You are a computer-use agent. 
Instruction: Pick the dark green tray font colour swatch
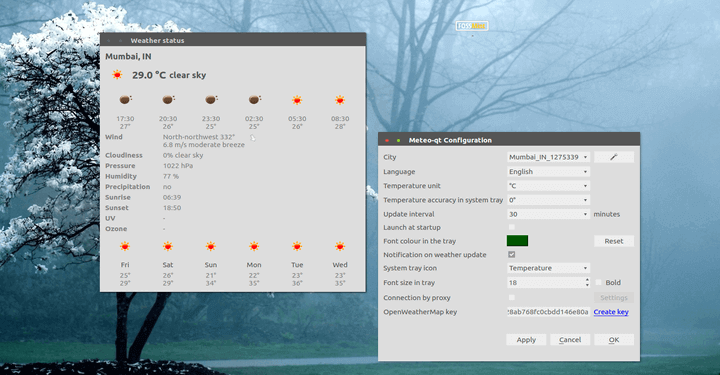click(517, 241)
